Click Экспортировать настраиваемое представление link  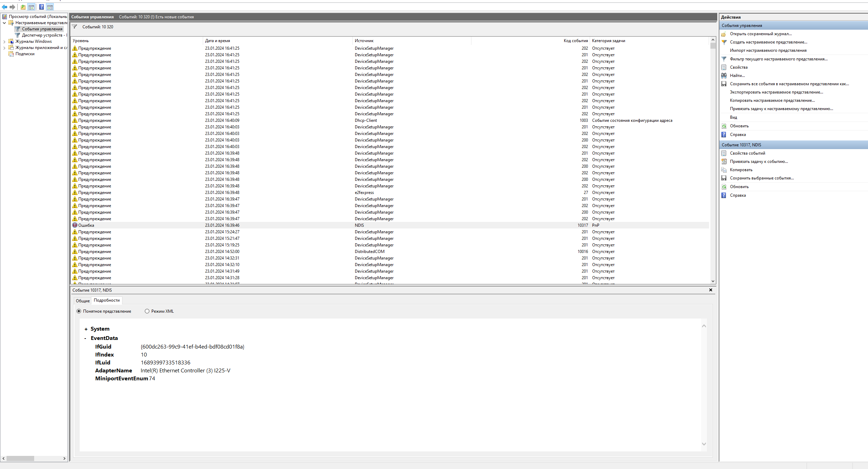(777, 92)
